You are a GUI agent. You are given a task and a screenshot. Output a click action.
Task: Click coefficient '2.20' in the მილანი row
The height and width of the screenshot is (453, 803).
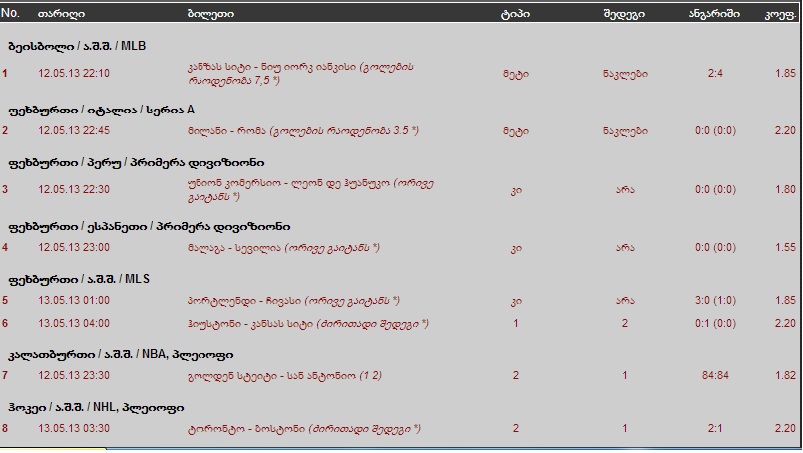point(785,131)
